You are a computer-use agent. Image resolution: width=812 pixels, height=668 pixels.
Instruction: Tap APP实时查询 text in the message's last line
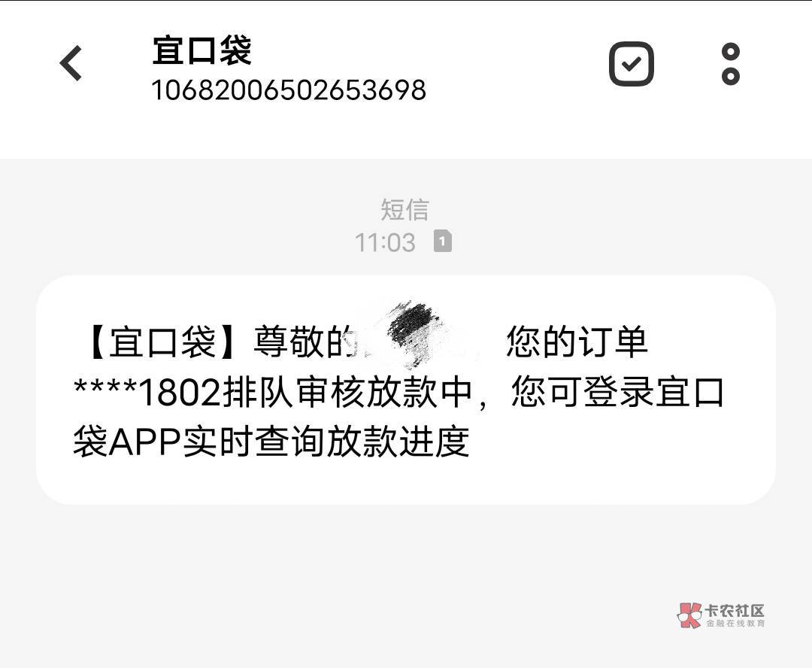(218, 442)
